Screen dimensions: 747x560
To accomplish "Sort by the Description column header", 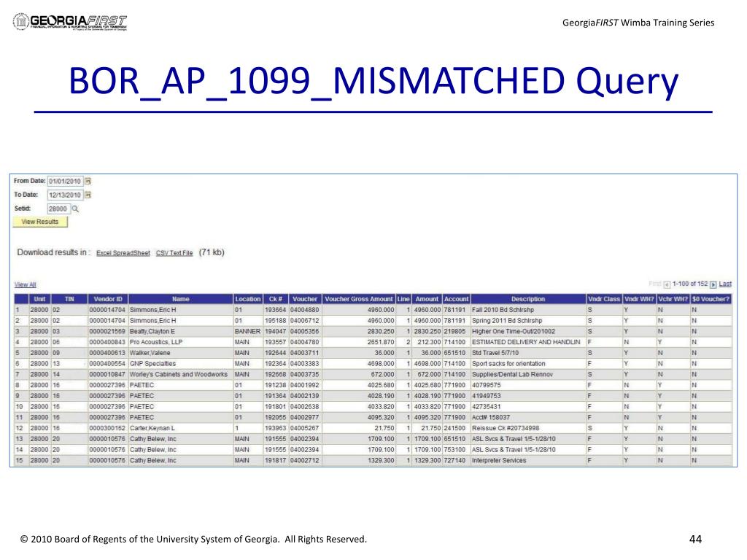I will click(528, 299).
